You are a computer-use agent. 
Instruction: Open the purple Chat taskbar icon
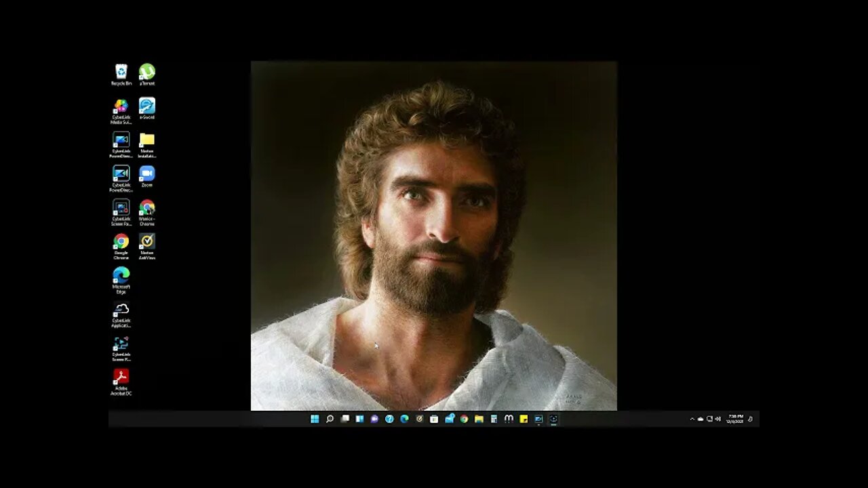(x=374, y=419)
